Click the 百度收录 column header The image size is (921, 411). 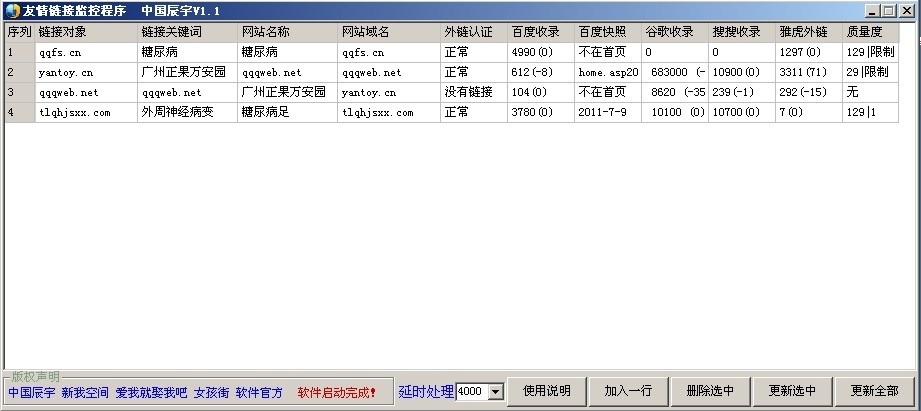[540, 32]
